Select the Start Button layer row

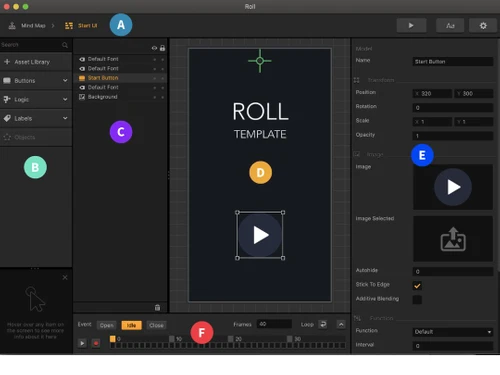click(x=120, y=78)
